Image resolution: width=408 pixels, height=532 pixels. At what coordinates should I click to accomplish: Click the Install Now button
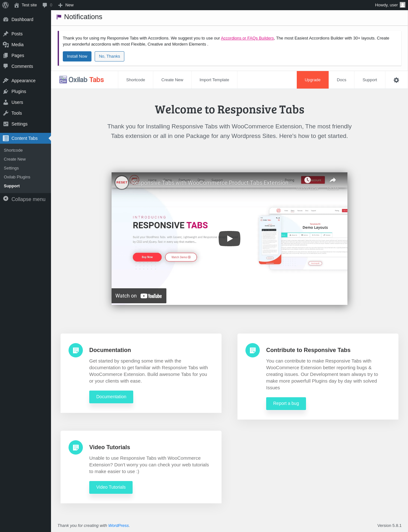77,56
